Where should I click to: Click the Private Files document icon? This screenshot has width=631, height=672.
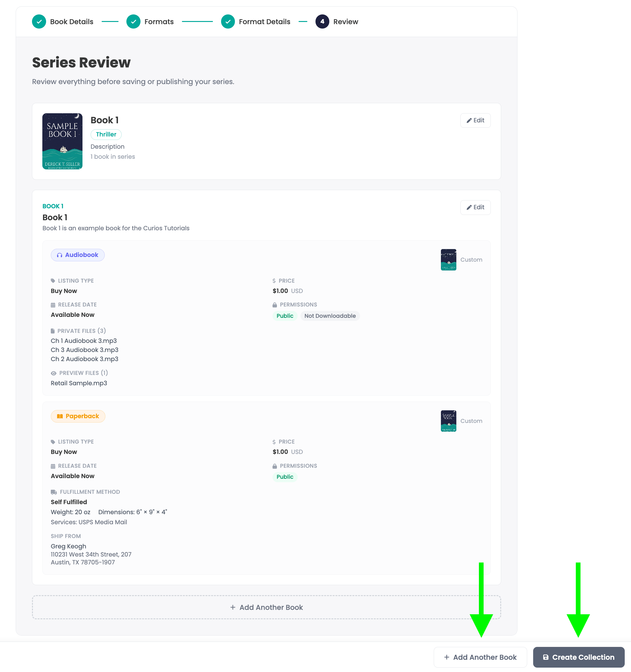coord(52,331)
